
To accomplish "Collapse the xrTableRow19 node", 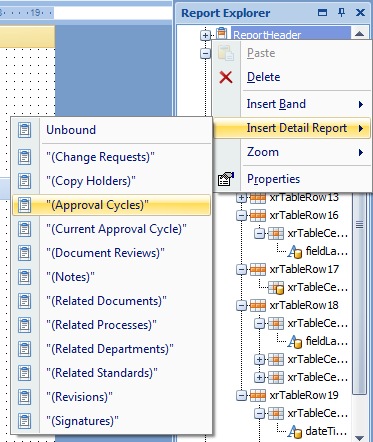I will click(x=241, y=395).
